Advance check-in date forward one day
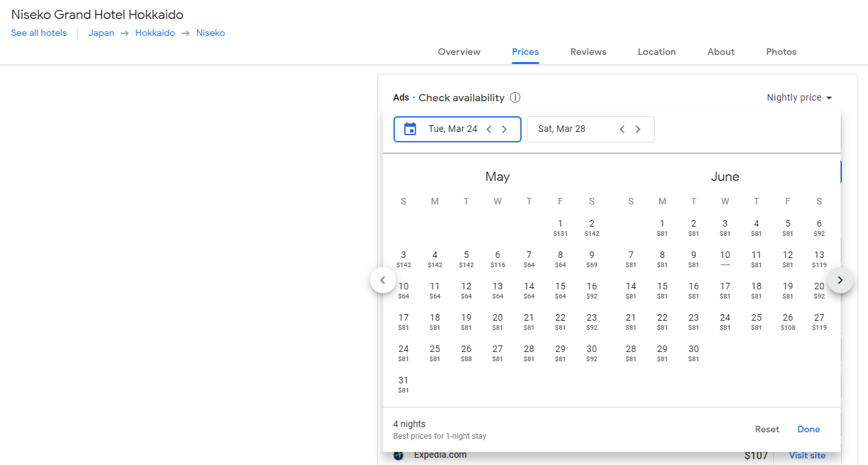This screenshot has width=868, height=465. [505, 129]
